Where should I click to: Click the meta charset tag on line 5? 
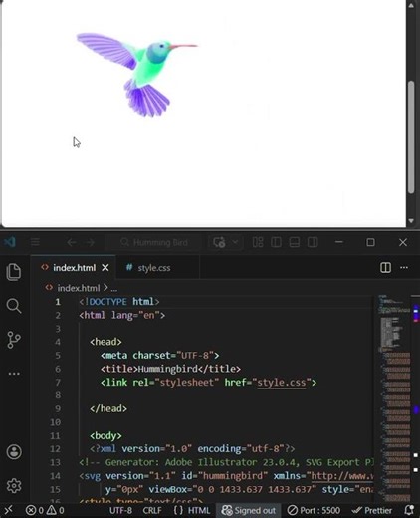159,356
